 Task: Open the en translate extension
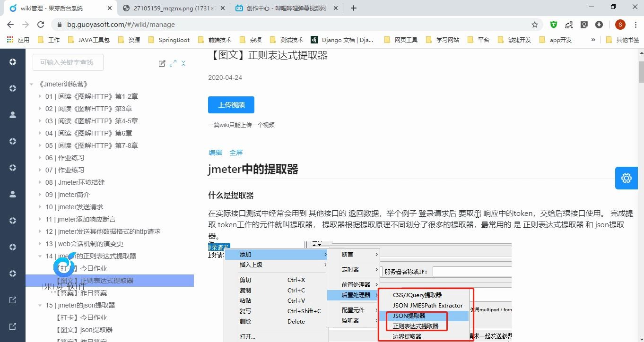coord(569,25)
